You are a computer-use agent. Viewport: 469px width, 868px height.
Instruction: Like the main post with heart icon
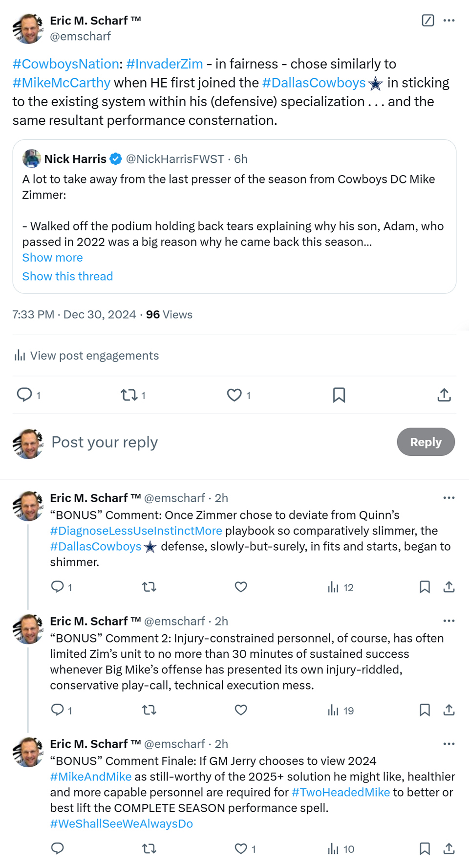[234, 395]
